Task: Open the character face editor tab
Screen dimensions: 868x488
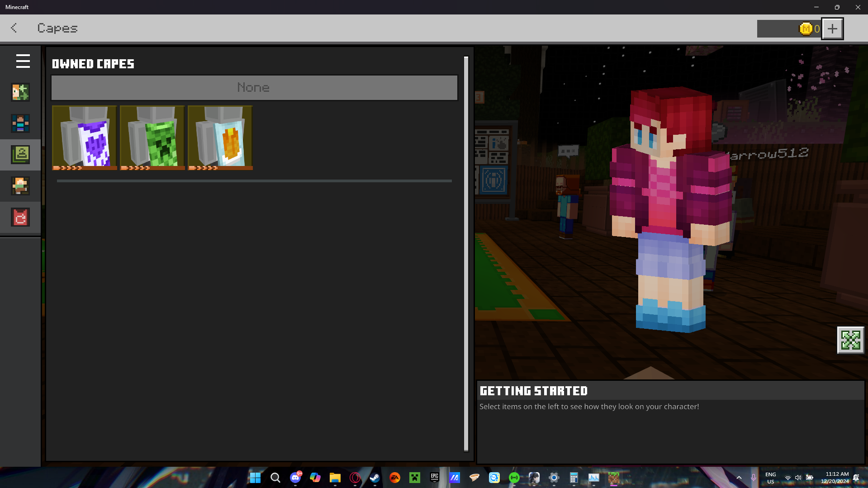Action: [20, 92]
